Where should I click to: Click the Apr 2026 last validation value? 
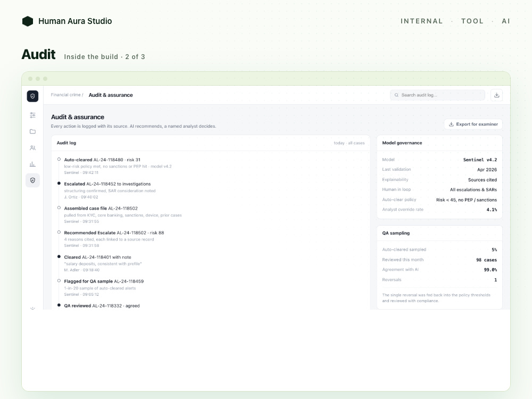pyautogui.click(x=487, y=170)
